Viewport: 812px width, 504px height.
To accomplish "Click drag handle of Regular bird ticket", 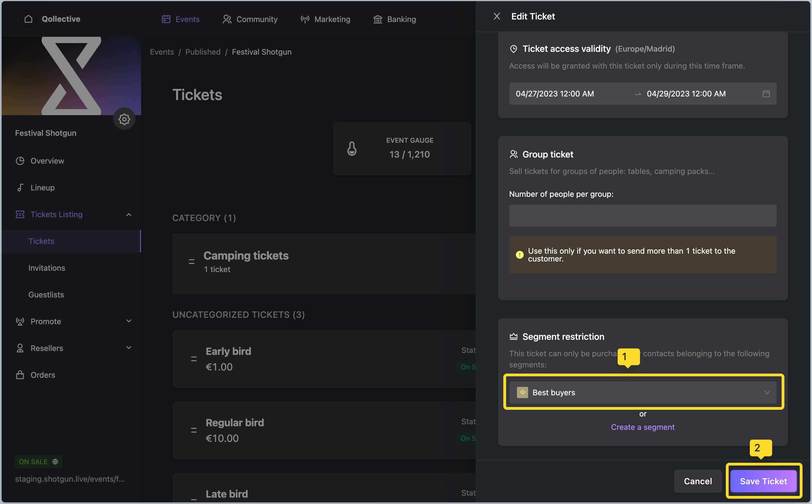I will (194, 430).
